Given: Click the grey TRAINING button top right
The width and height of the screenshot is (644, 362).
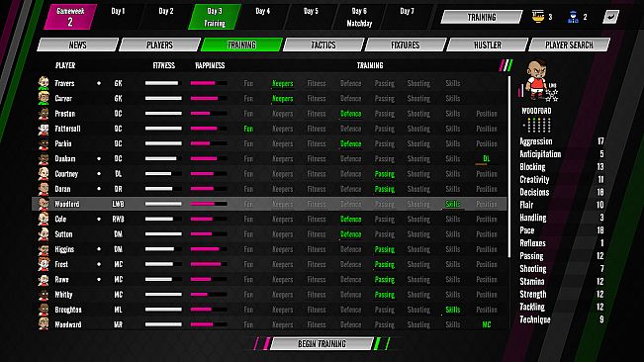Looking at the screenshot, I should (x=482, y=17).
